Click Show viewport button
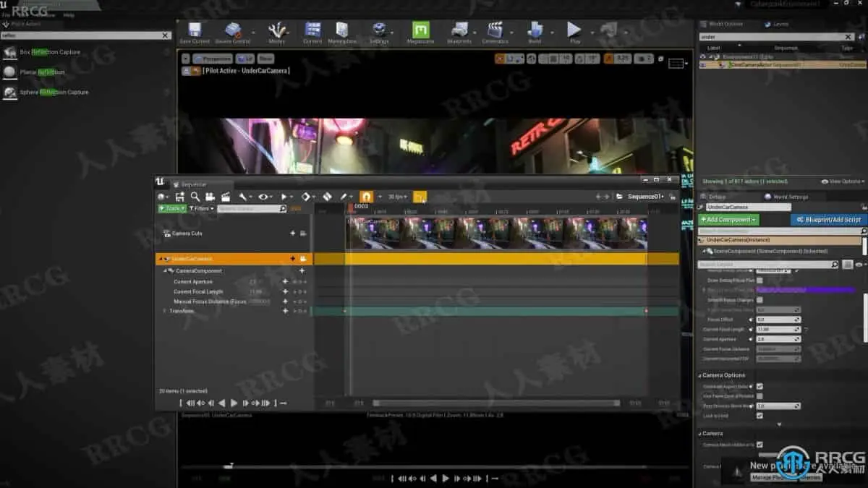 click(266, 59)
